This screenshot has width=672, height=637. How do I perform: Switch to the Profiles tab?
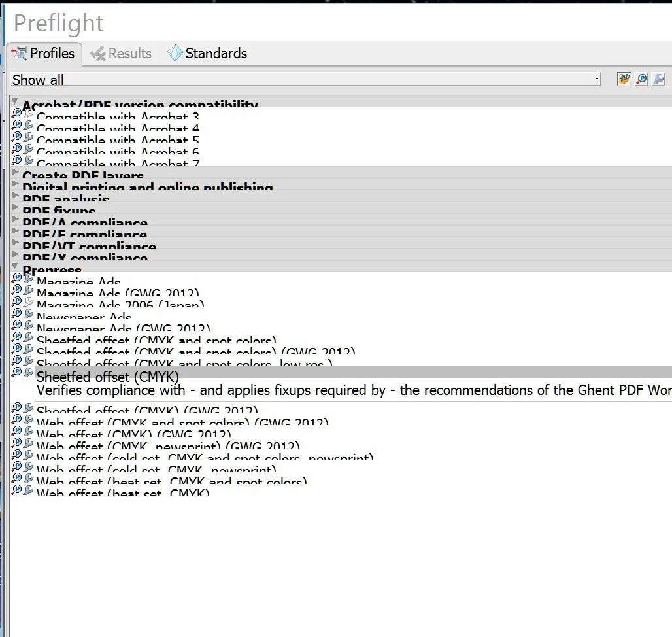coord(44,54)
